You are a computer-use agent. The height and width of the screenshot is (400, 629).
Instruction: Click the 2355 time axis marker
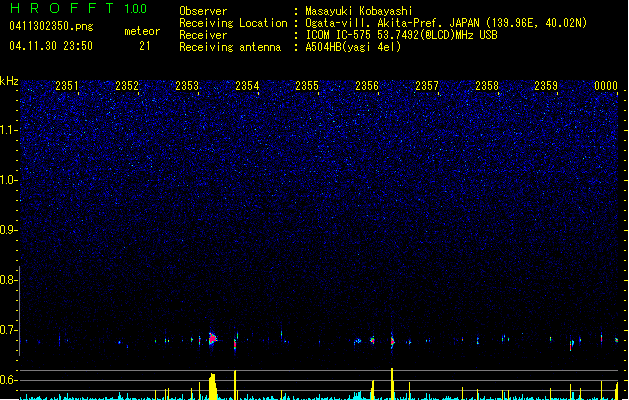tap(307, 86)
